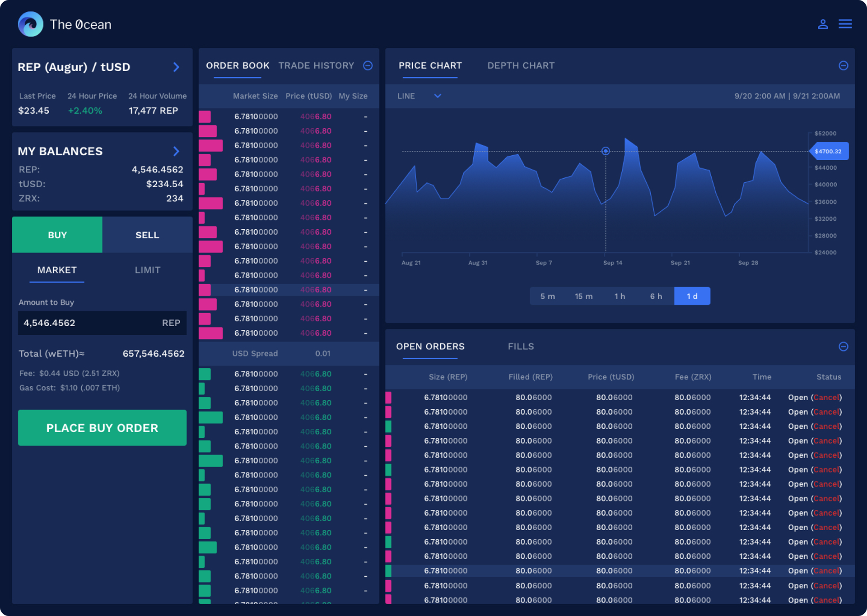
Task: Set chart interval to 5 m
Action: (548, 296)
